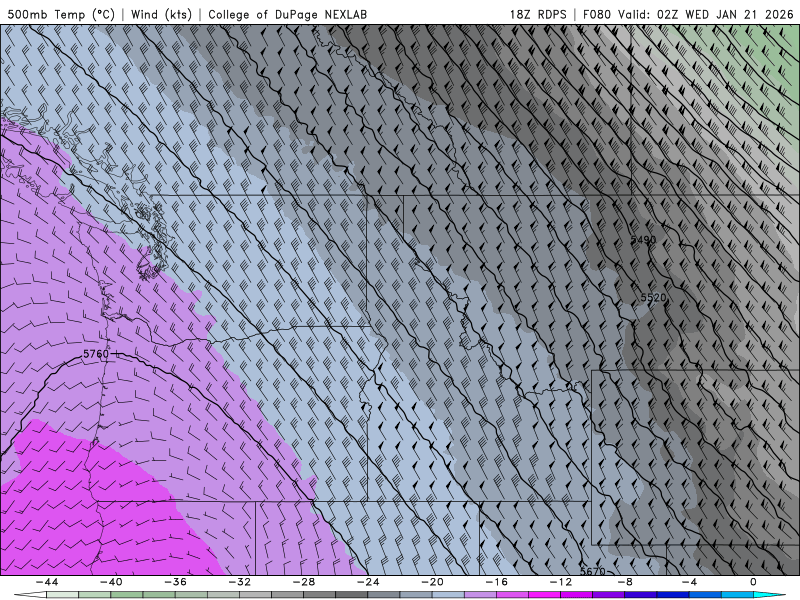Click the 5670 height contour label
Viewport: 800px width, 600px height.
click(592, 571)
